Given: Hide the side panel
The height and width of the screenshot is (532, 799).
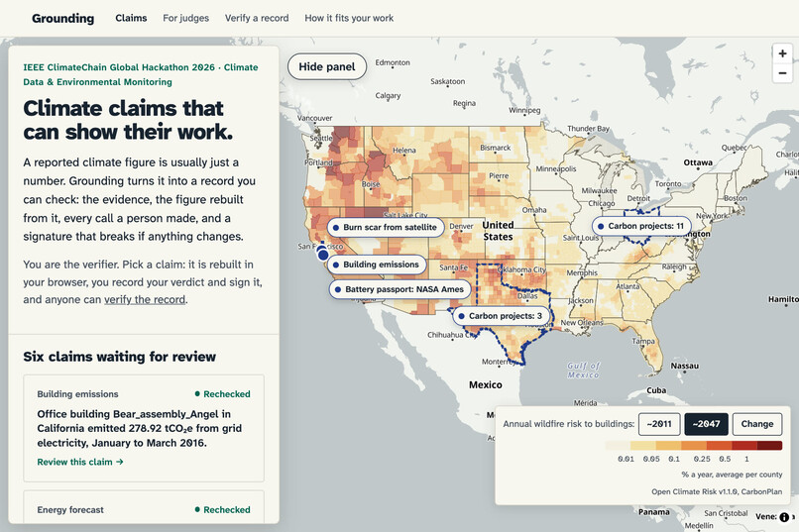Looking at the screenshot, I should (326, 66).
